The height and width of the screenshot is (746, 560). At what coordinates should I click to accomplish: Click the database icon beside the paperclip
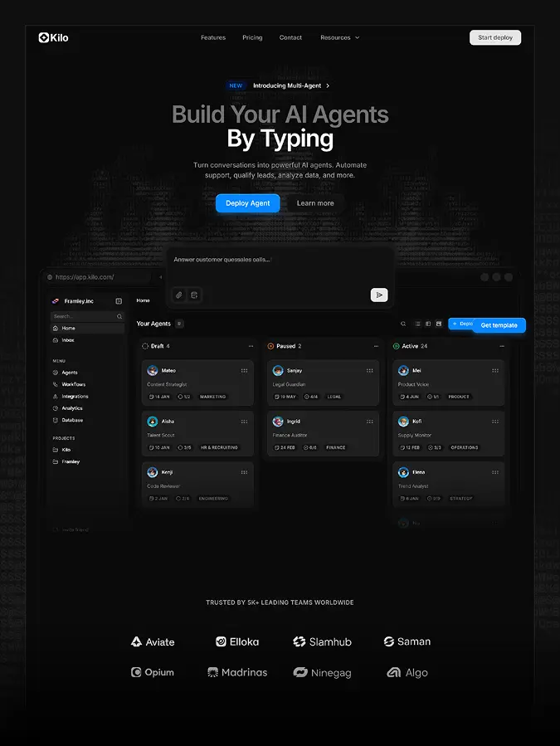[x=194, y=295]
